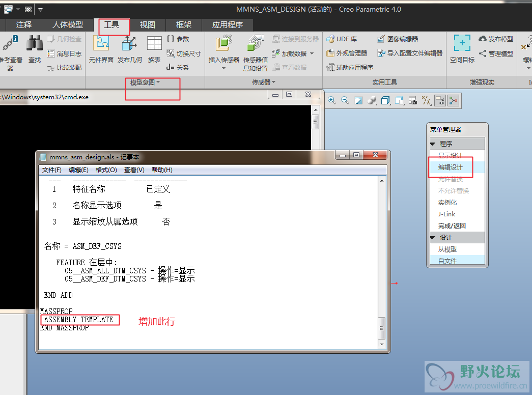
Task: Open d= 关系 relations
Action: click(x=178, y=68)
